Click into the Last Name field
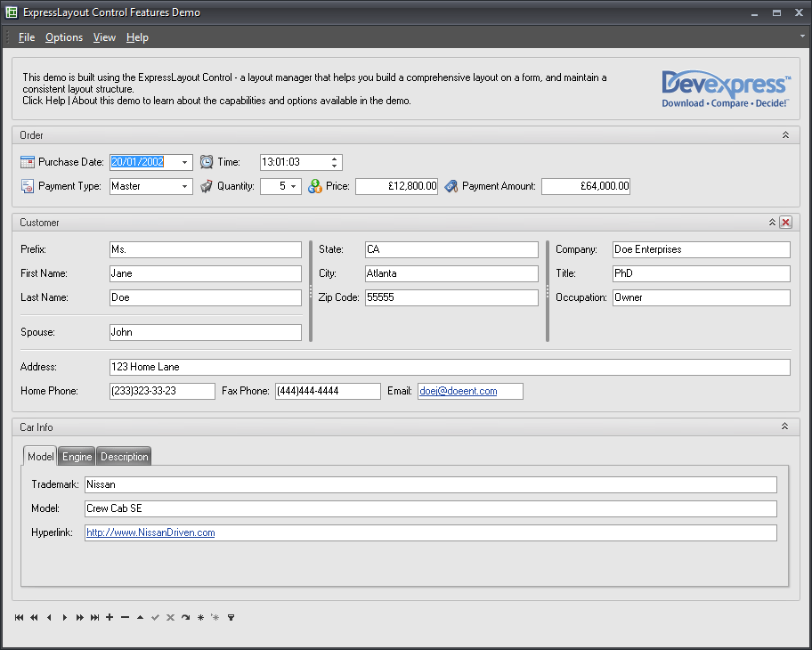Viewport: 812px width, 650px height. [206, 297]
